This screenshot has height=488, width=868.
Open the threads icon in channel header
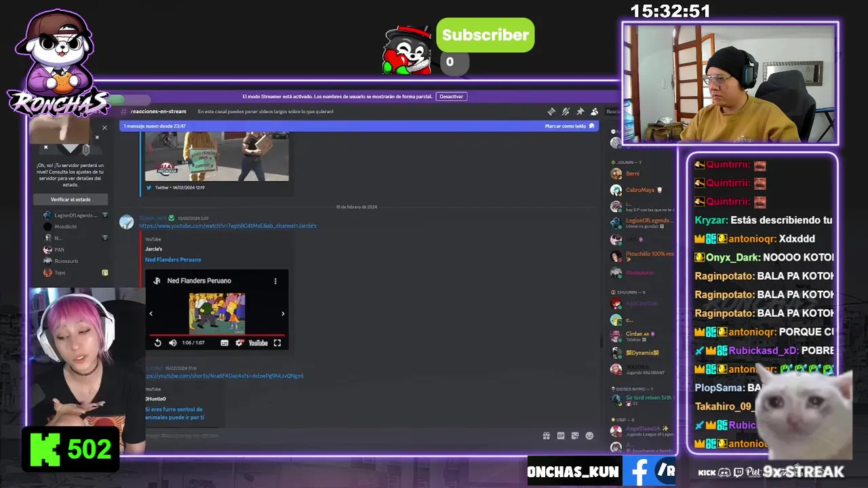[551, 111]
